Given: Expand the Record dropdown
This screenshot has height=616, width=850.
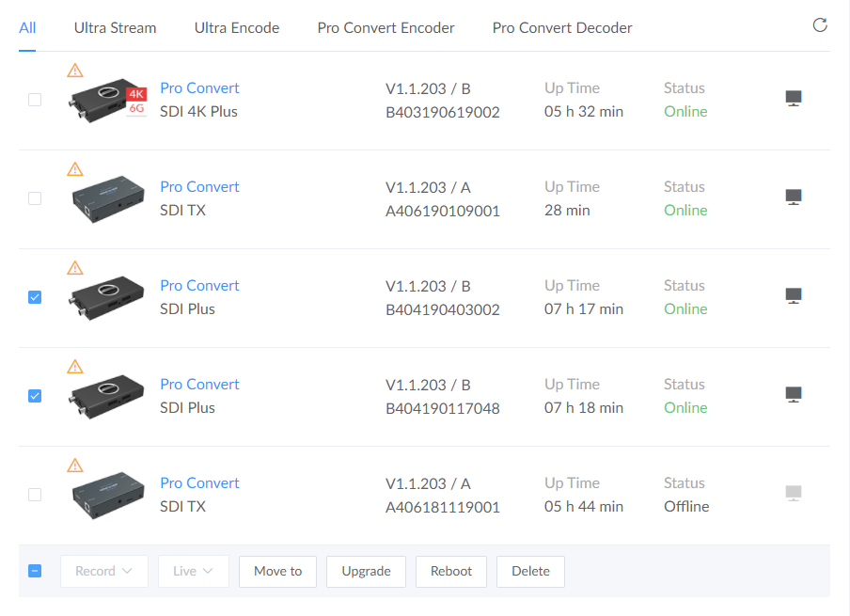Looking at the screenshot, I should pos(103,571).
